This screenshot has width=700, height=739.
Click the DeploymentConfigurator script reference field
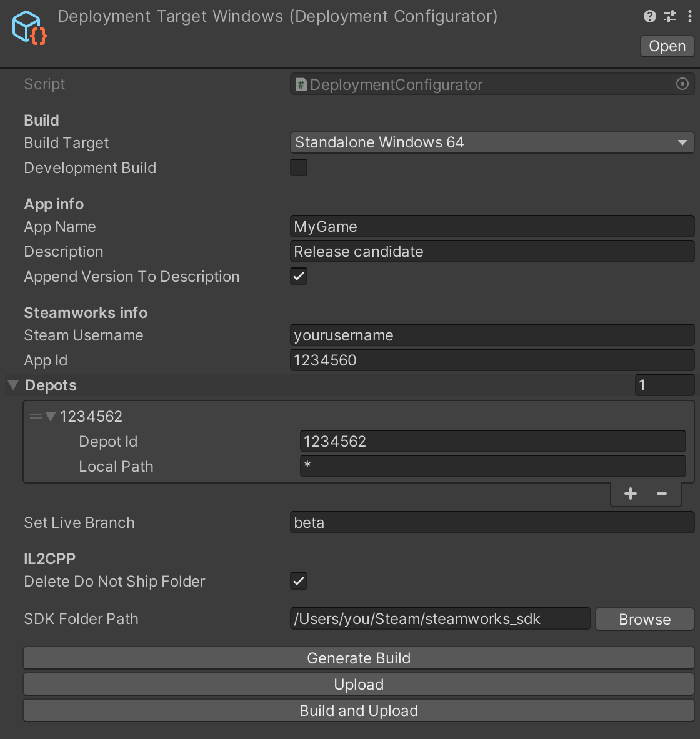(x=492, y=84)
